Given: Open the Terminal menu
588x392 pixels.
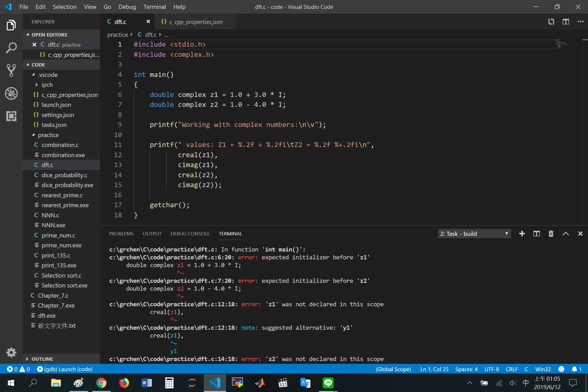Looking at the screenshot, I should [x=154, y=7].
